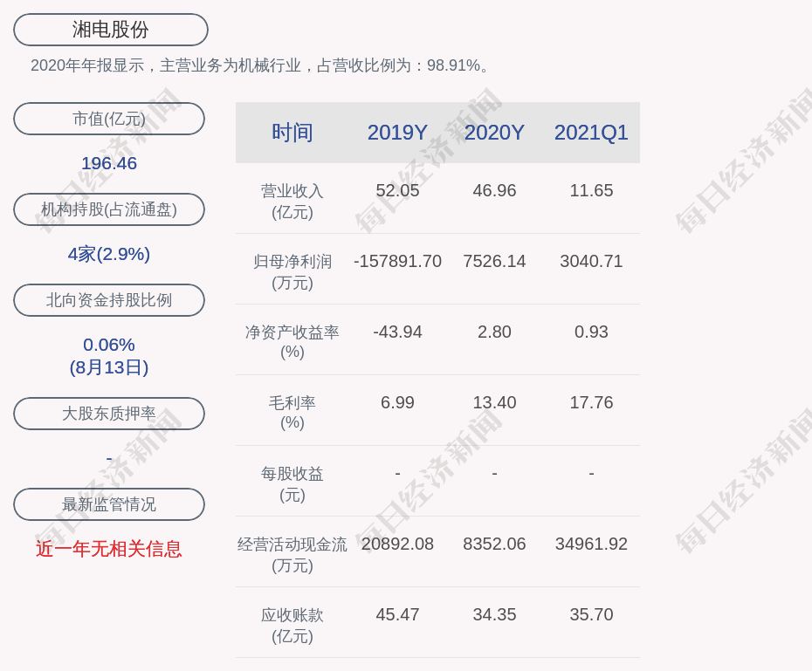Click the 湘电股份 company name pill

pyautogui.click(x=110, y=30)
